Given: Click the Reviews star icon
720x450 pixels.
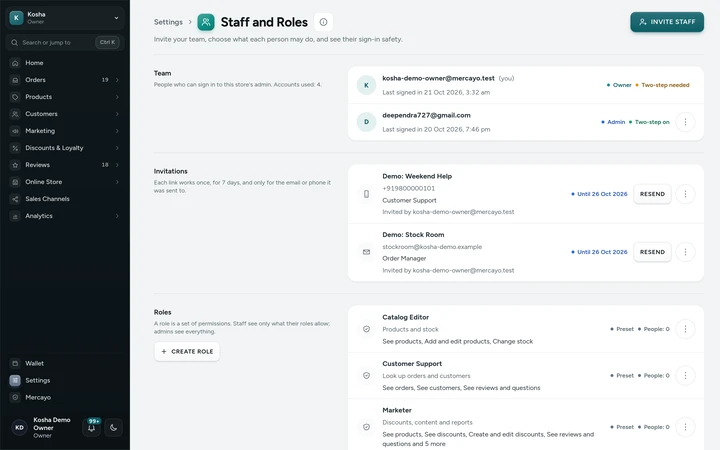Looking at the screenshot, I should pos(15,165).
